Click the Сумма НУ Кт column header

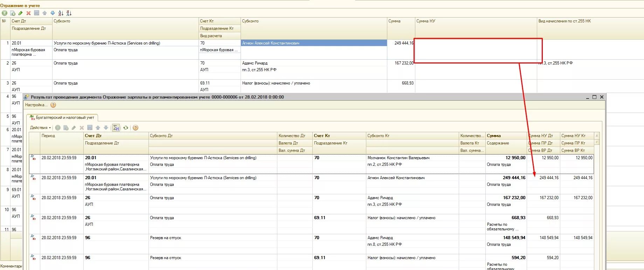tap(577, 136)
